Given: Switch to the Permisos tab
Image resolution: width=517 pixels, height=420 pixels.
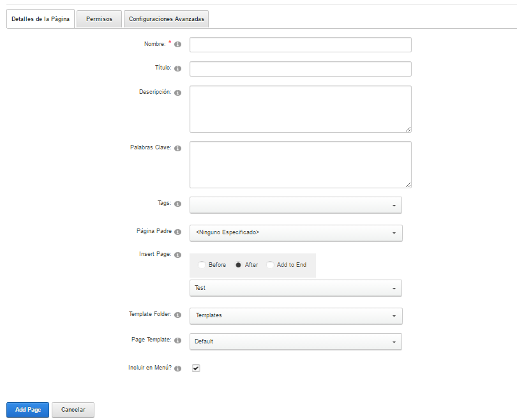Looking at the screenshot, I should pyautogui.click(x=99, y=19).
